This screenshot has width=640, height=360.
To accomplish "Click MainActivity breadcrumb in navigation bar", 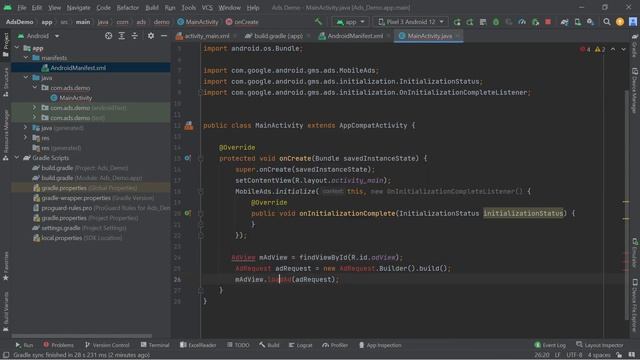I will (x=198, y=22).
